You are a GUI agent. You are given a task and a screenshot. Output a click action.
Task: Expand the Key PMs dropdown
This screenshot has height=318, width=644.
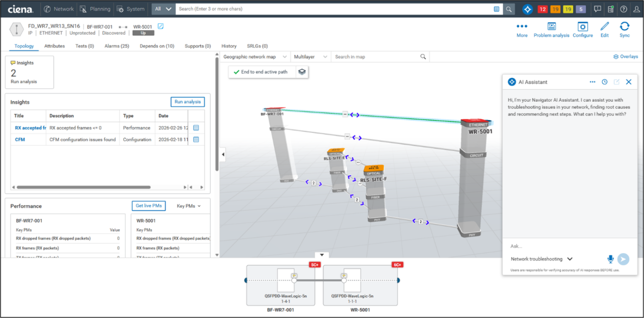tap(189, 206)
